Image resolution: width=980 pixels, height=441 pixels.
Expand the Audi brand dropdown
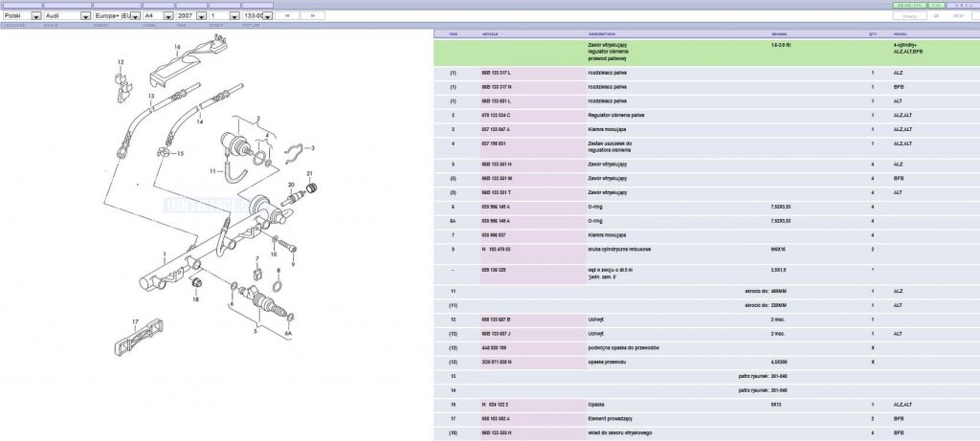pos(85,15)
